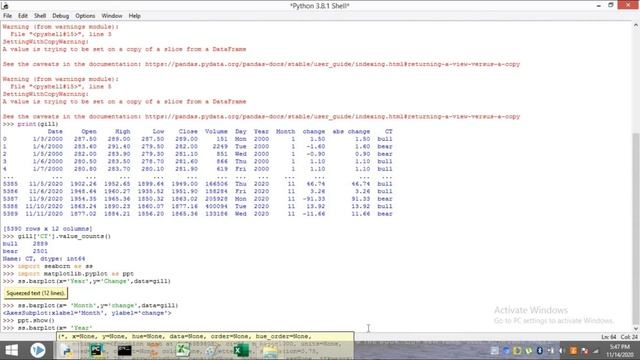Open the Edit menu
This screenshot has height=360, width=640.
(x=22, y=16)
